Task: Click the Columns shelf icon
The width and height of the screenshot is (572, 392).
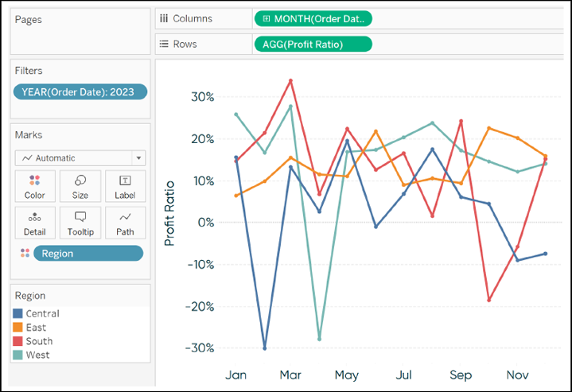Action: coord(164,18)
